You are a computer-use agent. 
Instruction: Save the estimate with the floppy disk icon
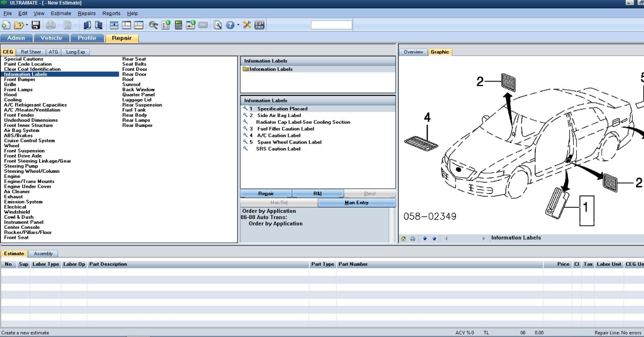coord(35,25)
